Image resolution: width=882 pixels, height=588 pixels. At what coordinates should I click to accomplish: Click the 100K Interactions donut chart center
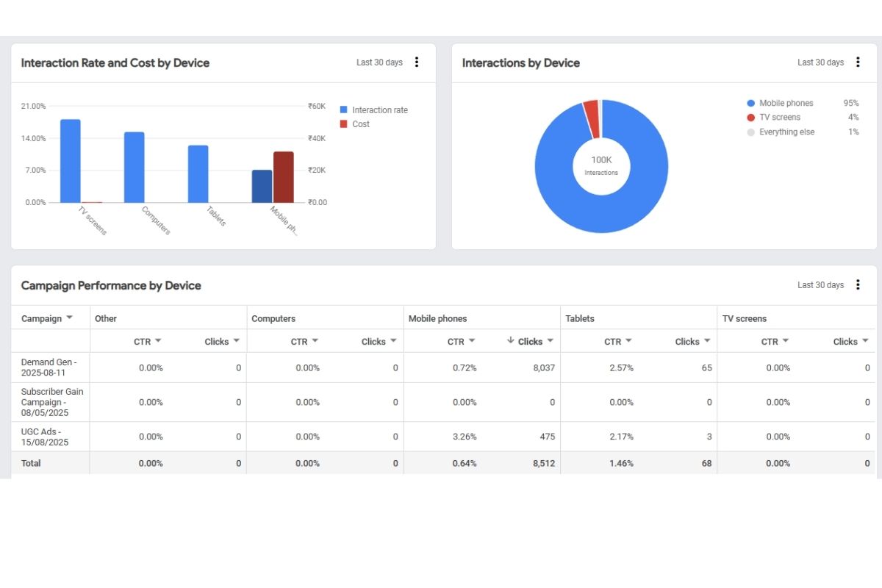point(601,165)
